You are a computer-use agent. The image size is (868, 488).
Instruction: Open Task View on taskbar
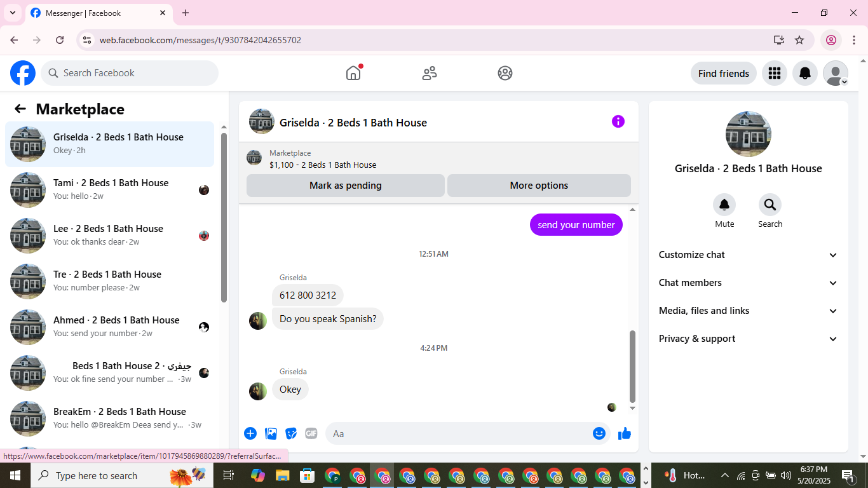point(229,475)
